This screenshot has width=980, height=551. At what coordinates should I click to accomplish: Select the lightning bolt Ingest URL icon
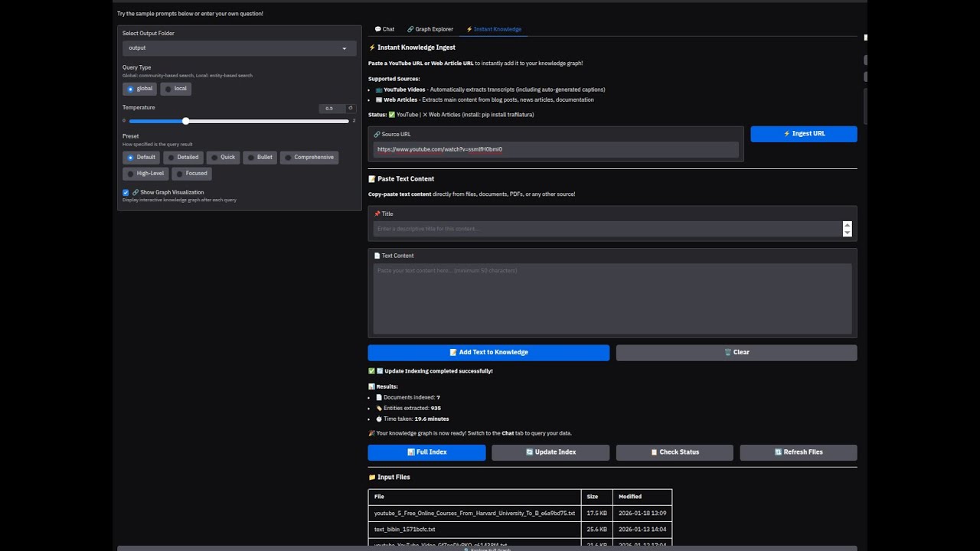coord(787,133)
